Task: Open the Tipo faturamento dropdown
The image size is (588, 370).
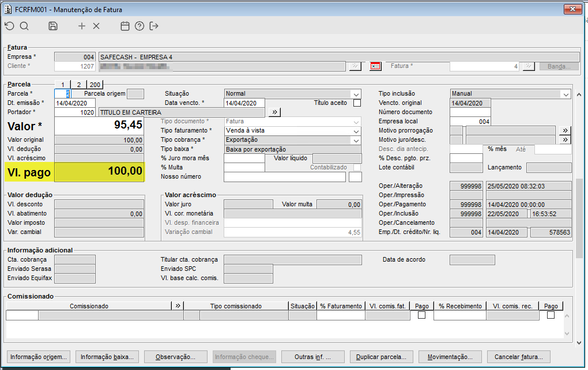Action: 356,131
